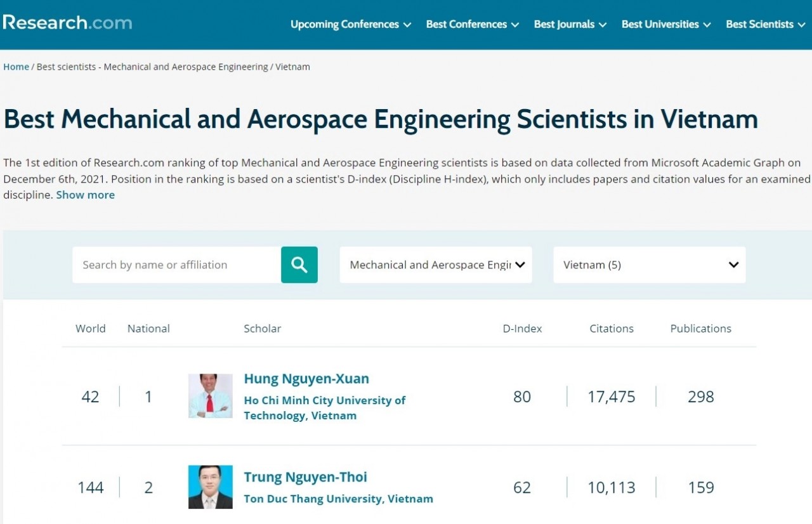Click the Search by name or affiliation field
Viewport: 812px width, 524px height.
[176, 265]
